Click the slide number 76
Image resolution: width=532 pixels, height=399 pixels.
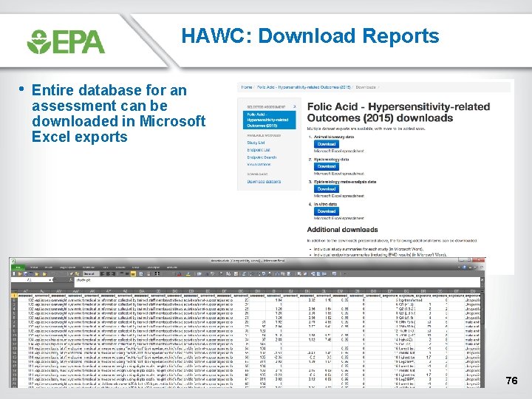point(511,381)
